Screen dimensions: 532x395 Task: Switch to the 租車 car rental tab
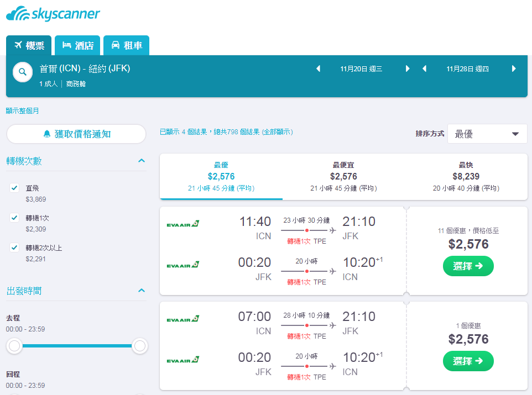(x=126, y=45)
